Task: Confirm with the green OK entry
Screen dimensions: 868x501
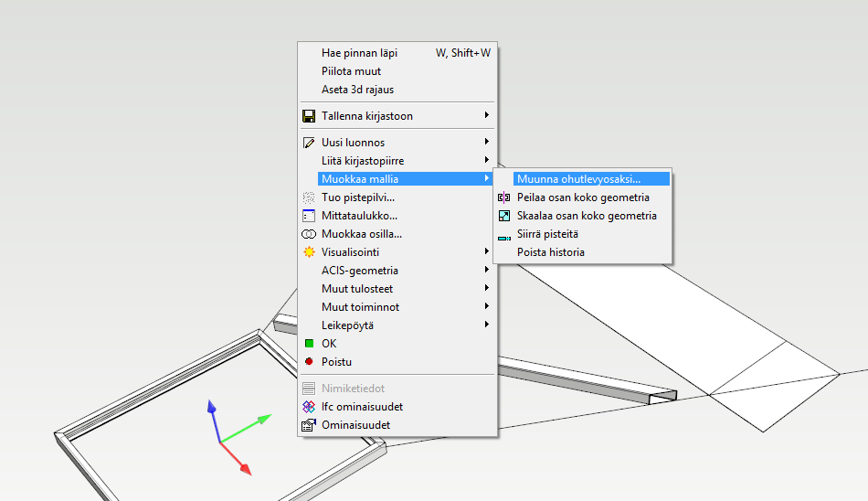Action: pyautogui.click(x=329, y=344)
